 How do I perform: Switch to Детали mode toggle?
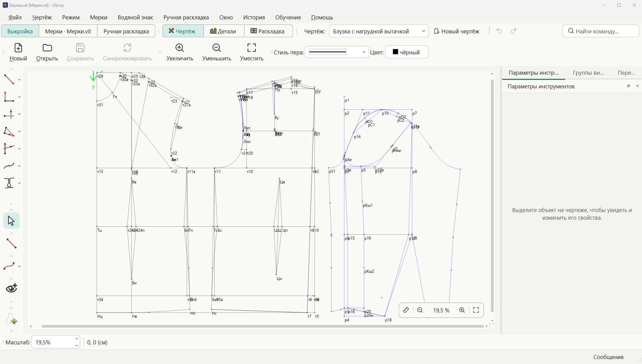coord(224,31)
